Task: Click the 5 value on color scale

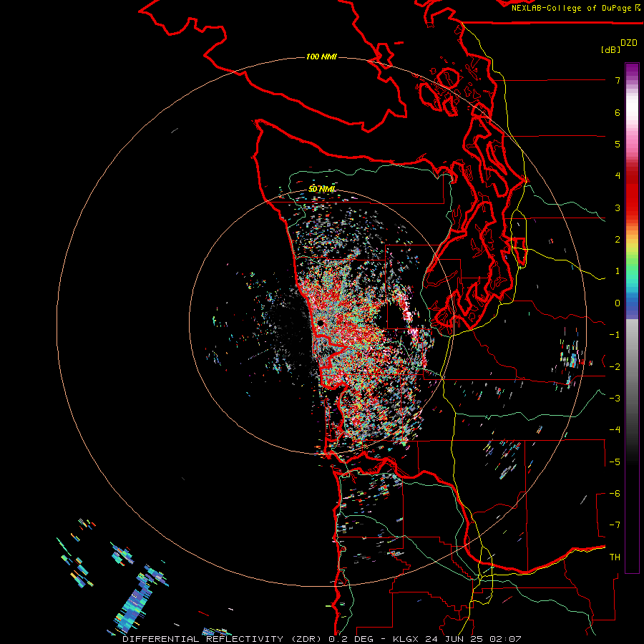Action: coord(618,144)
